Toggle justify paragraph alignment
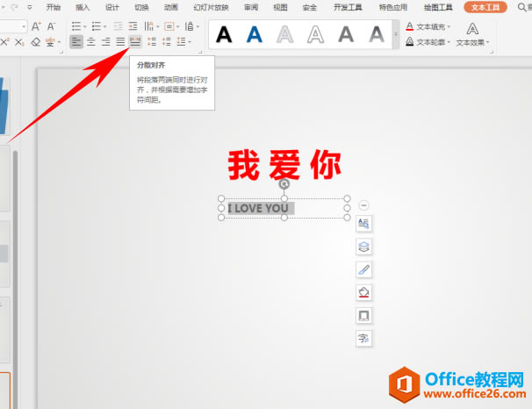 (x=120, y=42)
